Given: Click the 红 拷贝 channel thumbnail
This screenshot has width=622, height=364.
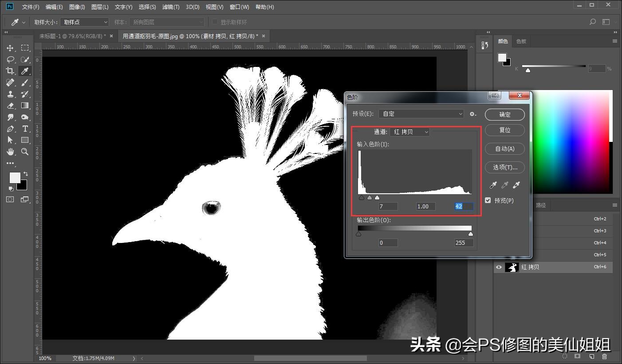Looking at the screenshot, I should (x=513, y=267).
